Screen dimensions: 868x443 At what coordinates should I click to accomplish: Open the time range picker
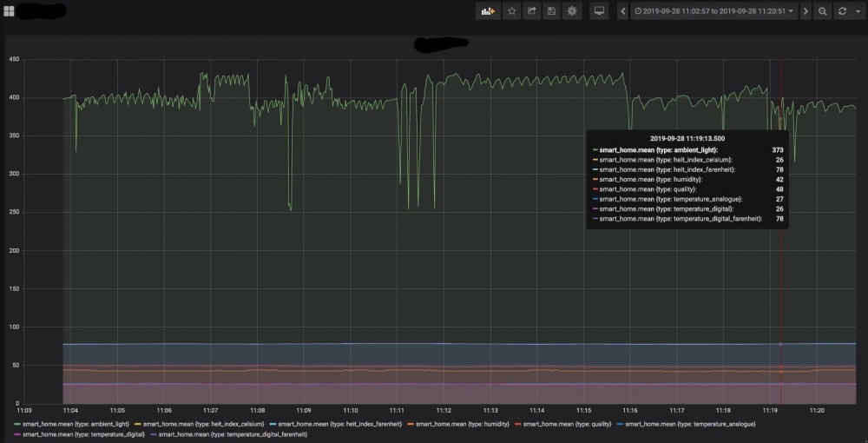tap(714, 11)
